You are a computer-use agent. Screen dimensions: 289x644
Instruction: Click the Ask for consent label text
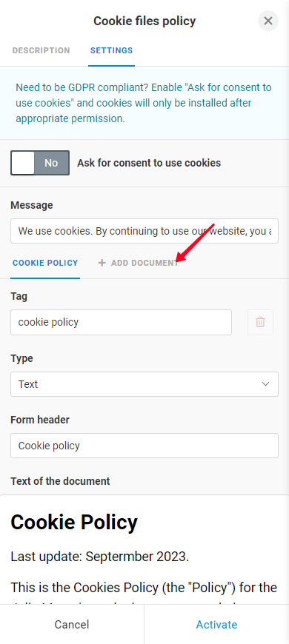[x=149, y=163]
